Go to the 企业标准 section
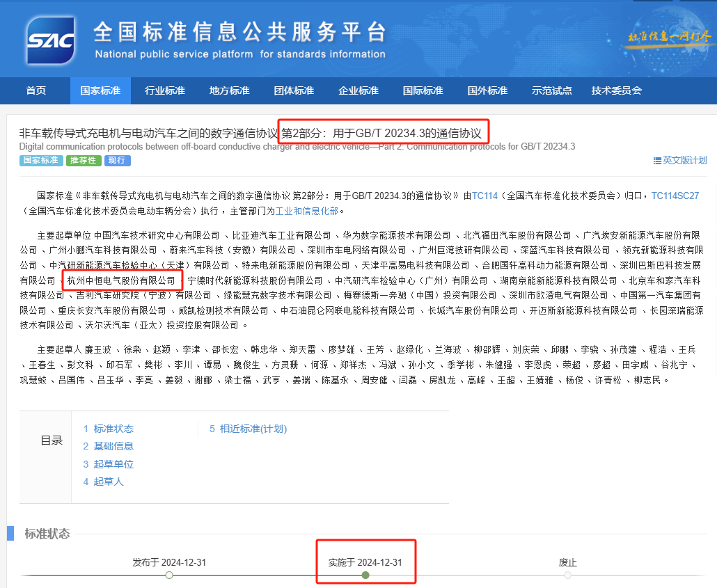The width and height of the screenshot is (717, 588). (358, 90)
